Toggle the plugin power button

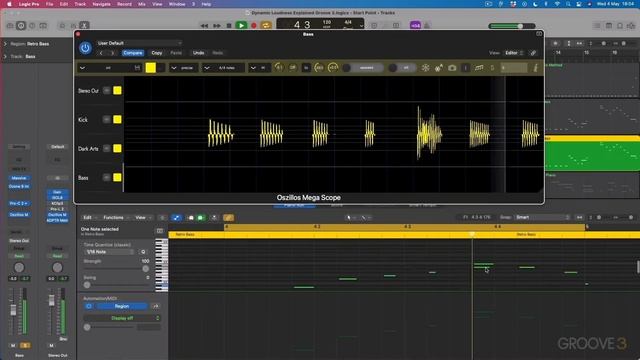click(x=85, y=48)
